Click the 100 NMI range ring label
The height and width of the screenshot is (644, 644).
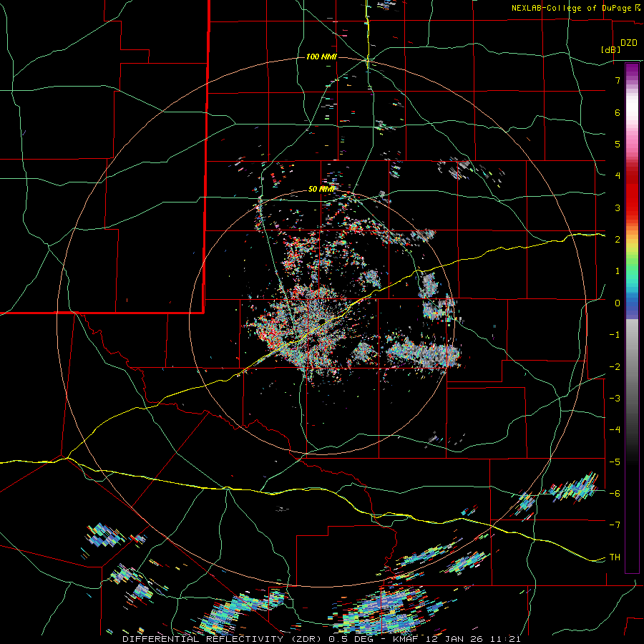[x=321, y=57]
